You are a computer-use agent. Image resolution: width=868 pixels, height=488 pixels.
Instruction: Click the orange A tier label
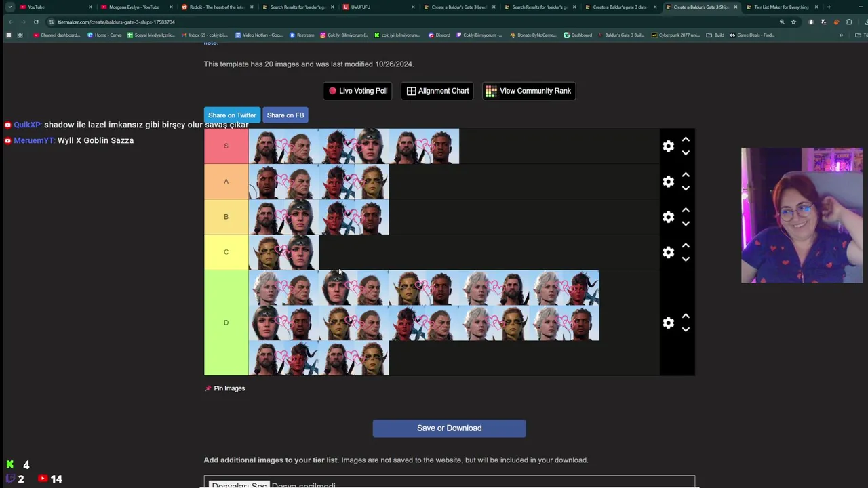(x=226, y=182)
